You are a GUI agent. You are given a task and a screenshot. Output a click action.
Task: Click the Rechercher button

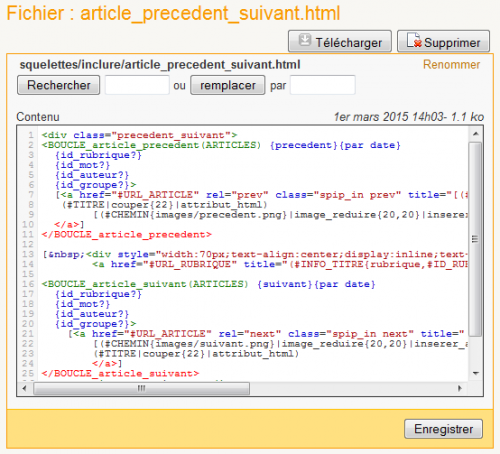[59, 85]
